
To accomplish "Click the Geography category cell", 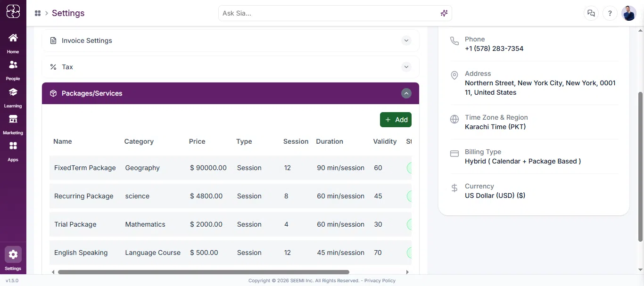I will (142, 168).
